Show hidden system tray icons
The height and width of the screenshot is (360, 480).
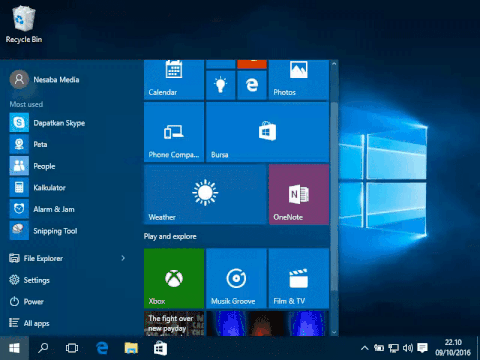pyautogui.click(x=365, y=348)
